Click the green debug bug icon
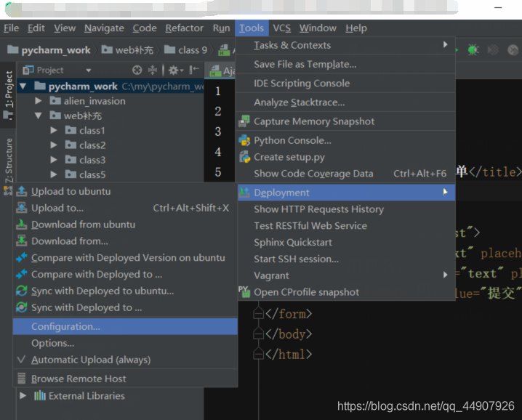The width and height of the screenshot is (522, 420). click(x=473, y=49)
